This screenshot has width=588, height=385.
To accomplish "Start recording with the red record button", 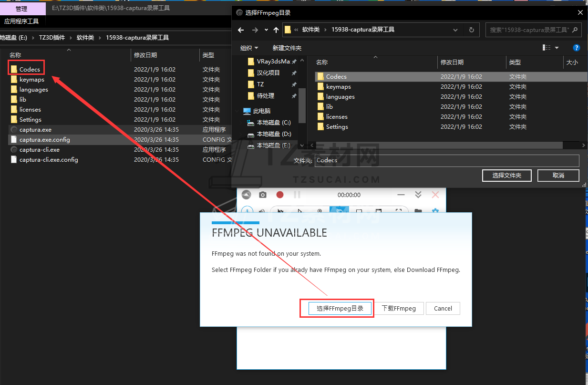I will pos(280,195).
